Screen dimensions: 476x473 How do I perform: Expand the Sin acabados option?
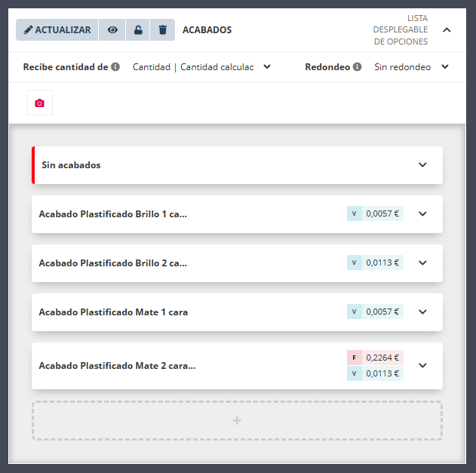(422, 165)
